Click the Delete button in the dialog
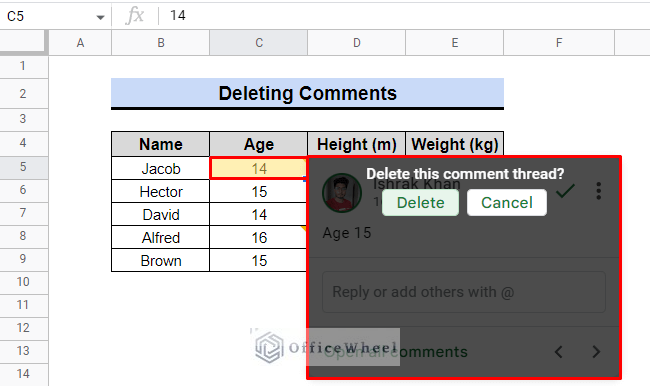The height and width of the screenshot is (386, 650). click(420, 203)
